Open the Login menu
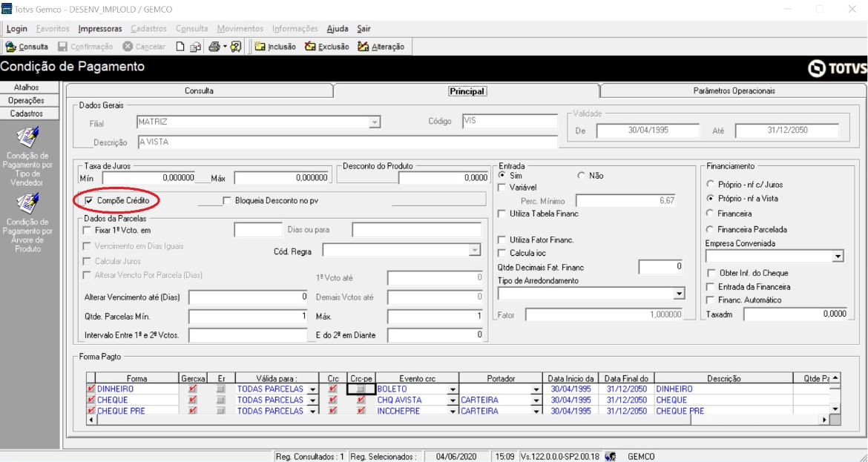This screenshot has height=462, width=868. (16, 29)
